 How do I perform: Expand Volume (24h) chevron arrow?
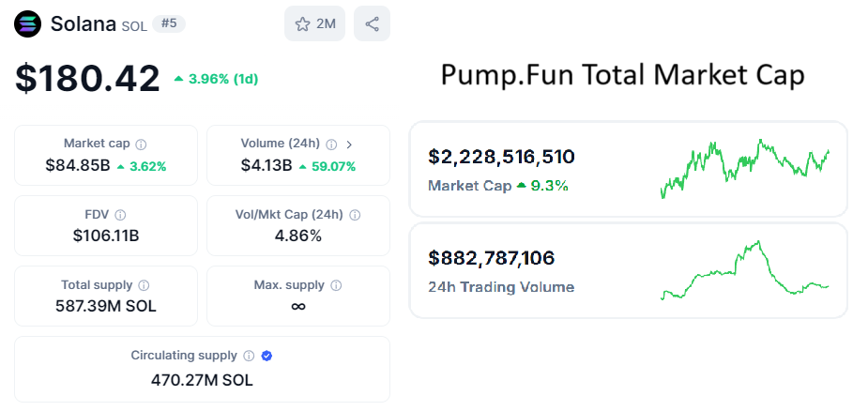pyautogui.click(x=349, y=145)
